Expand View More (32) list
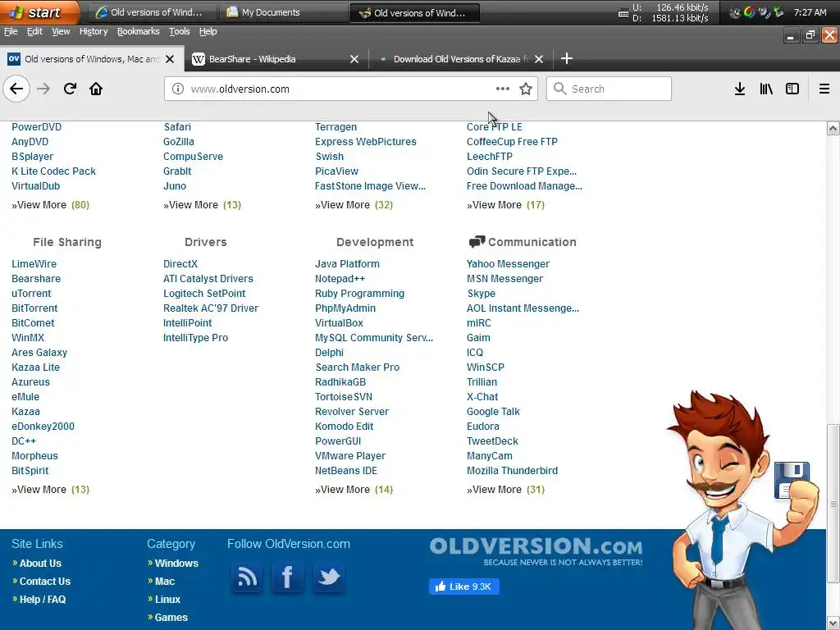 (x=354, y=205)
